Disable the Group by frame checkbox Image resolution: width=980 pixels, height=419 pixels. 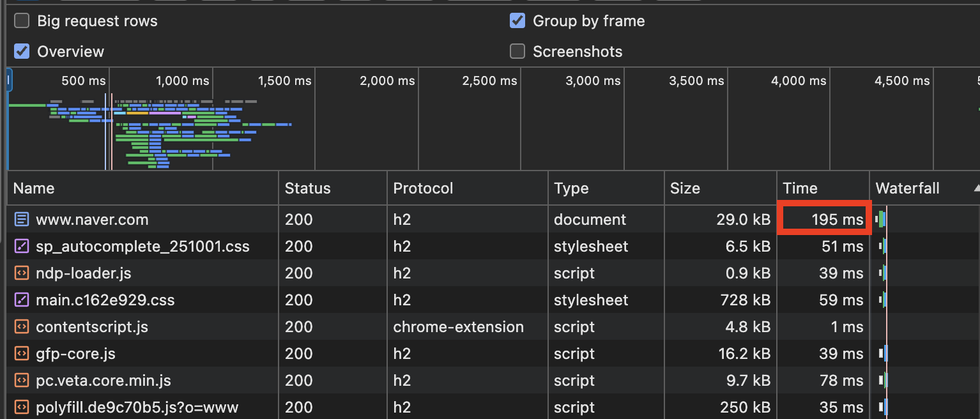coord(517,21)
